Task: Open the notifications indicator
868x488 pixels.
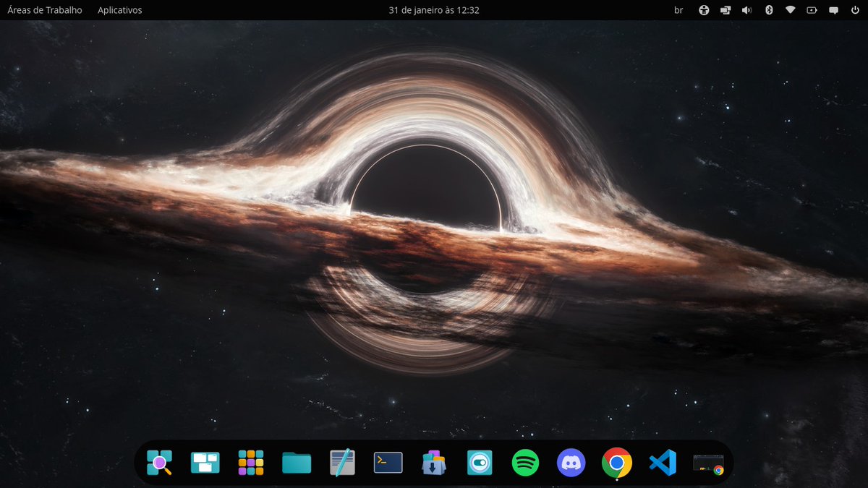Action: (x=833, y=10)
